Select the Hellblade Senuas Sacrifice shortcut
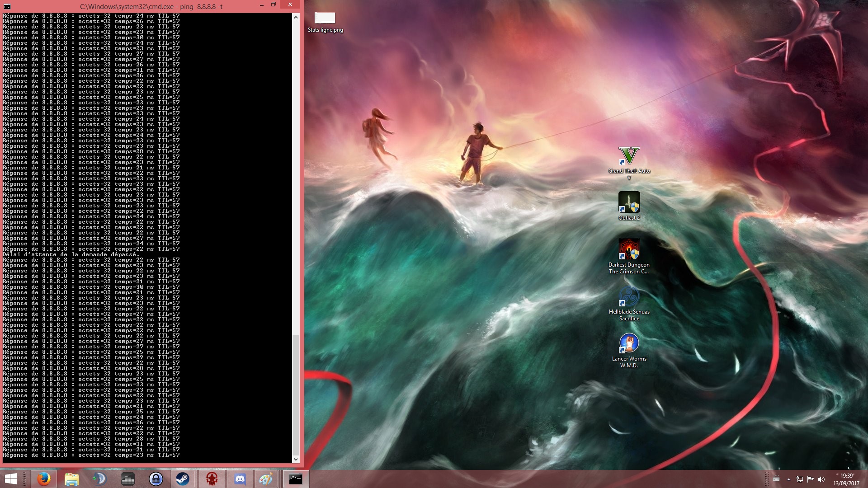This screenshot has height=488, width=868. tap(629, 297)
